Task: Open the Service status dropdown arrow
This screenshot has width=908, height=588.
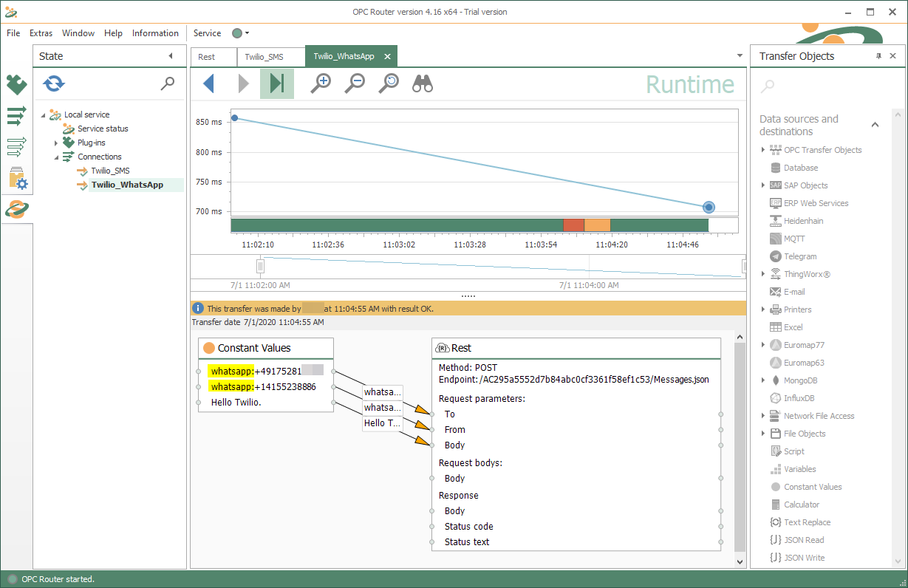Action: pos(247,33)
